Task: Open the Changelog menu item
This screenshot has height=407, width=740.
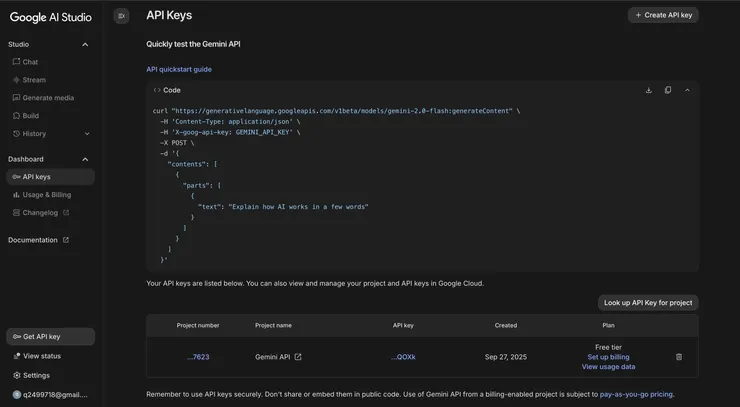Action: (x=41, y=213)
